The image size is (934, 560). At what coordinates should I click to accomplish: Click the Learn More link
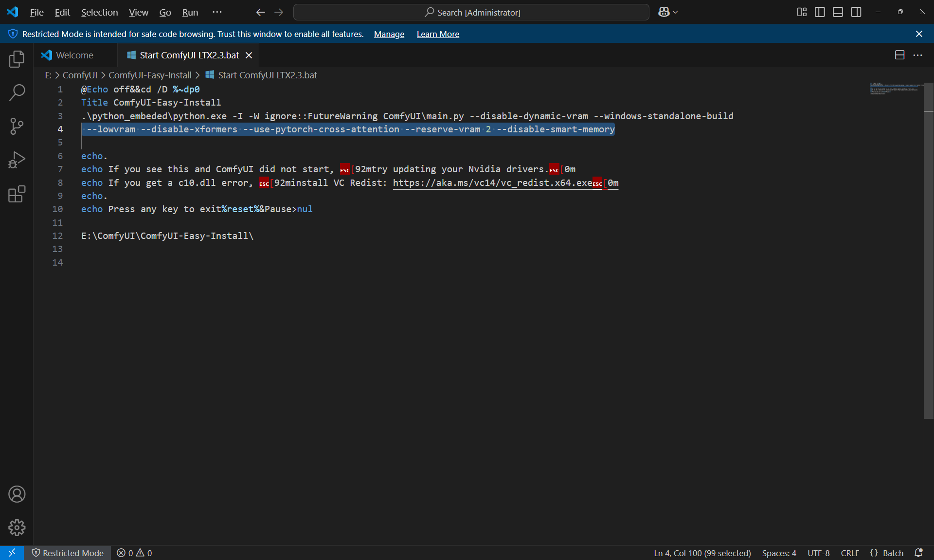[x=438, y=34]
